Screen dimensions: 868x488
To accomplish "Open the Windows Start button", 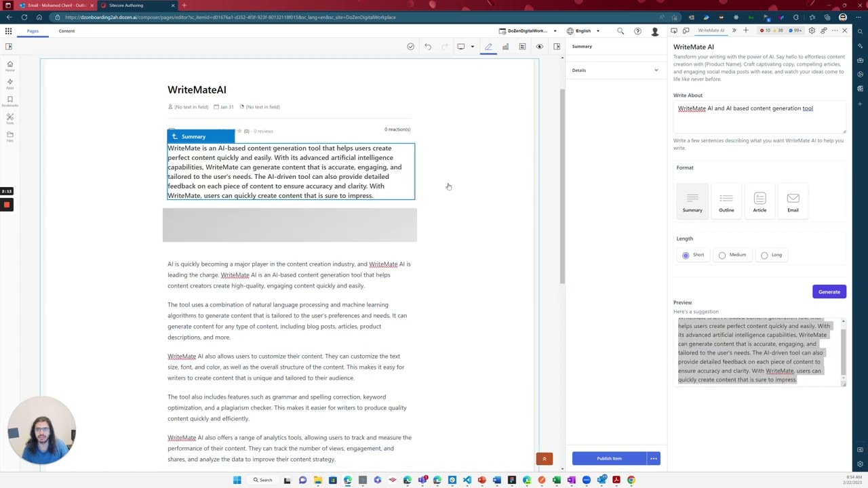I will coord(237,480).
